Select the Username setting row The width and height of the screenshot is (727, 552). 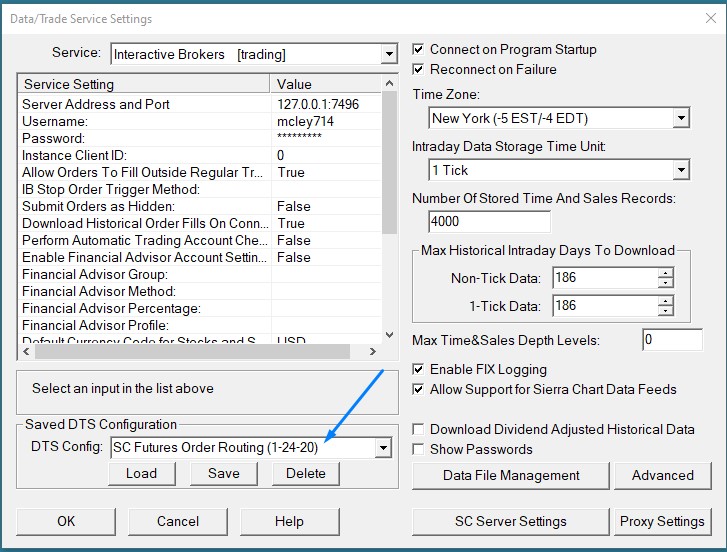point(200,121)
